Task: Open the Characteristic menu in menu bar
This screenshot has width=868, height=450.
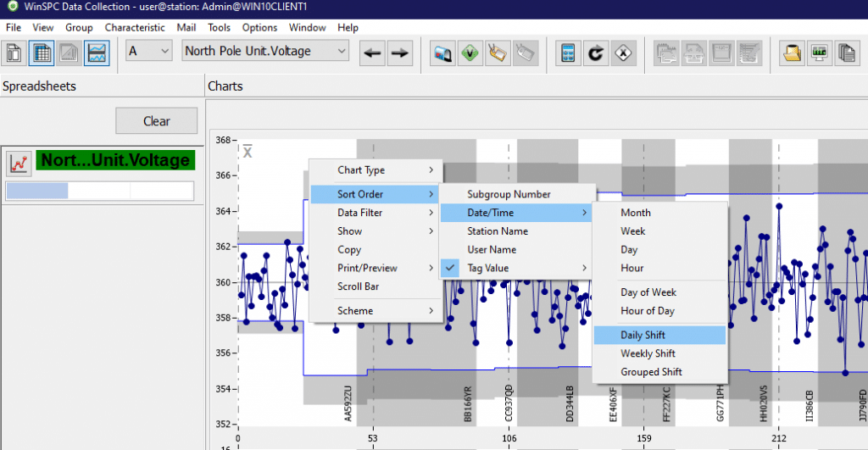Action: coord(135,27)
